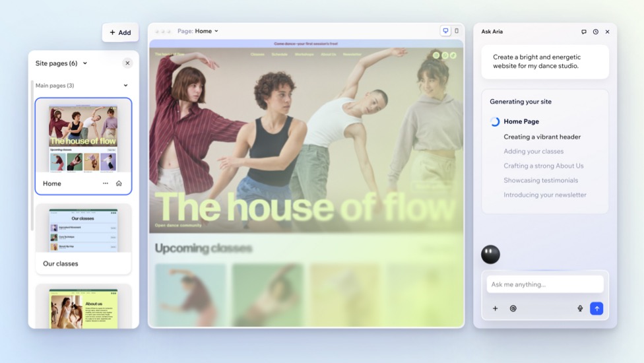The image size is (644, 363).
Task: Click the home icon on the Home card
Action: point(119,183)
